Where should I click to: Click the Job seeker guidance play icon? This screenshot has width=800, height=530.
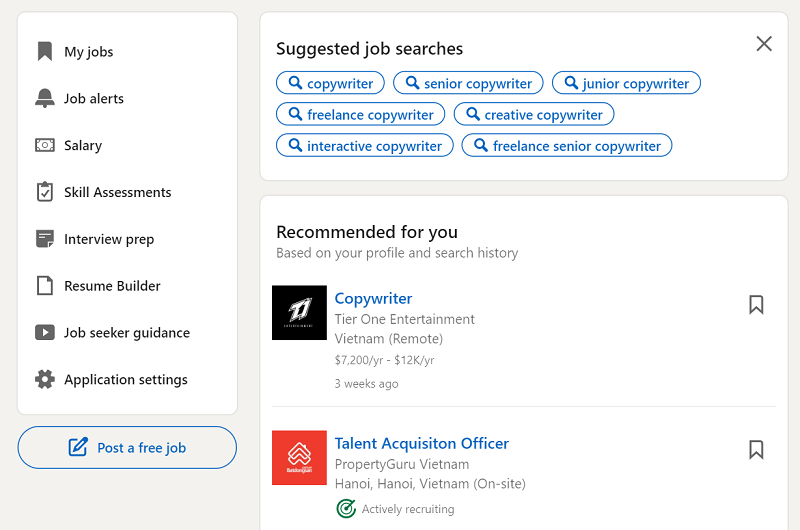[x=45, y=333]
